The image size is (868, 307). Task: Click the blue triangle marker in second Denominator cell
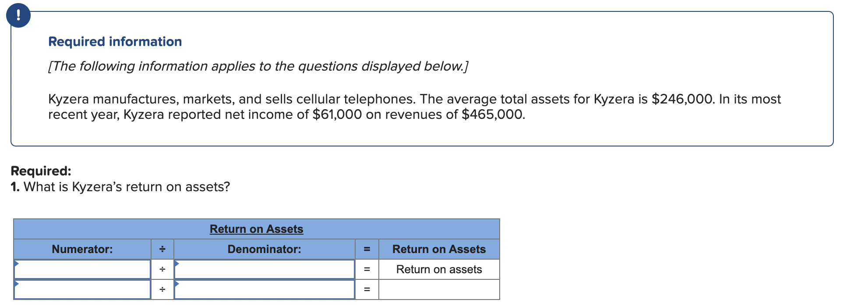pyautogui.click(x=177, y=284)
